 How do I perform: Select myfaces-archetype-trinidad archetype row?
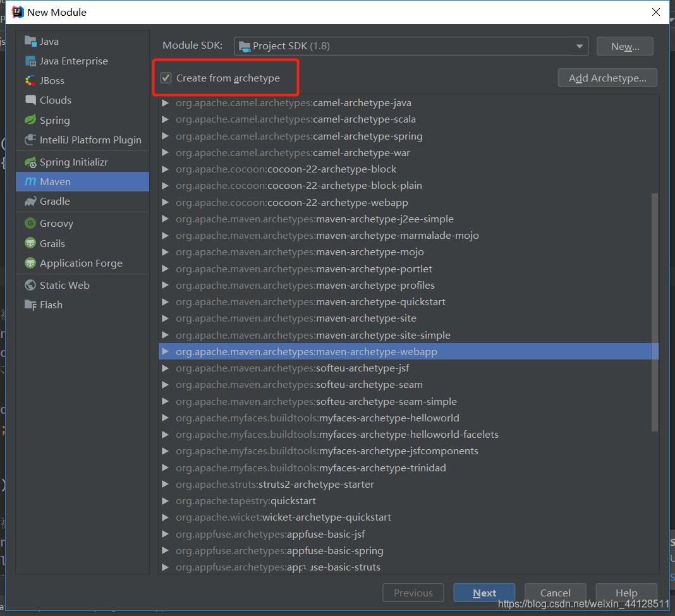tap(408, 468)
